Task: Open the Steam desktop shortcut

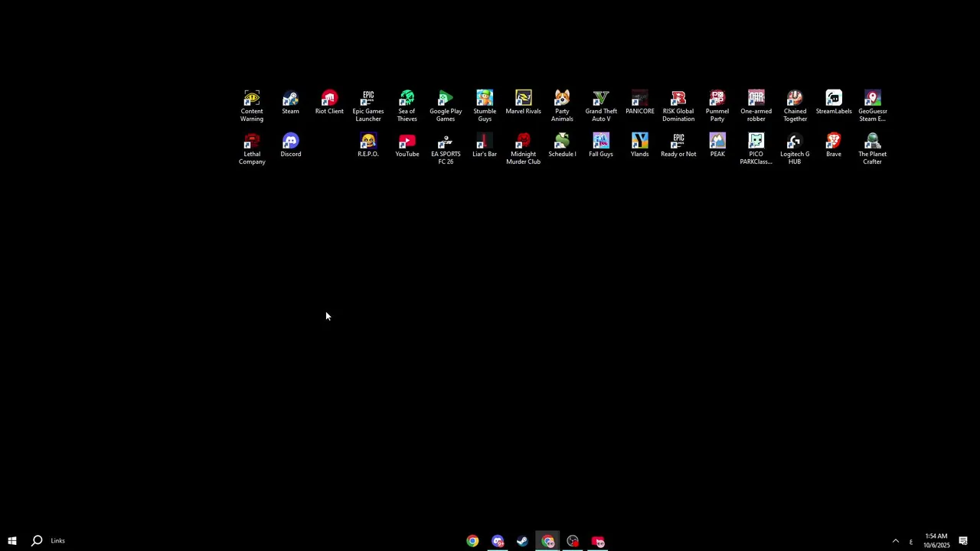Action: pos(290,103)
